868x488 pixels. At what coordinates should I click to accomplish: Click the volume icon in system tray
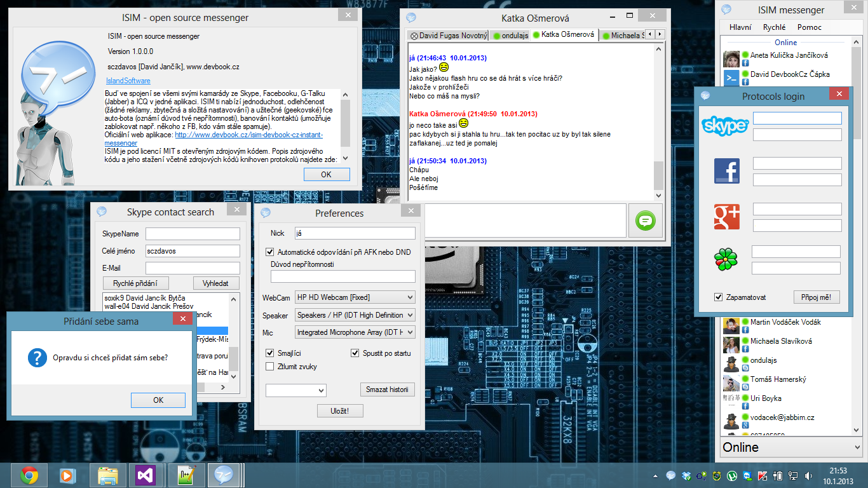click(809, 475)
